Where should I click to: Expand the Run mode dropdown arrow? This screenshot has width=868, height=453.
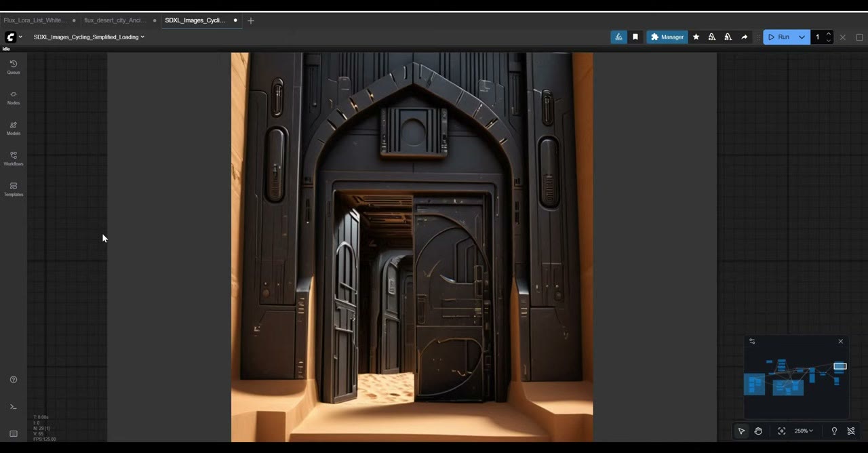coord(802,37)
